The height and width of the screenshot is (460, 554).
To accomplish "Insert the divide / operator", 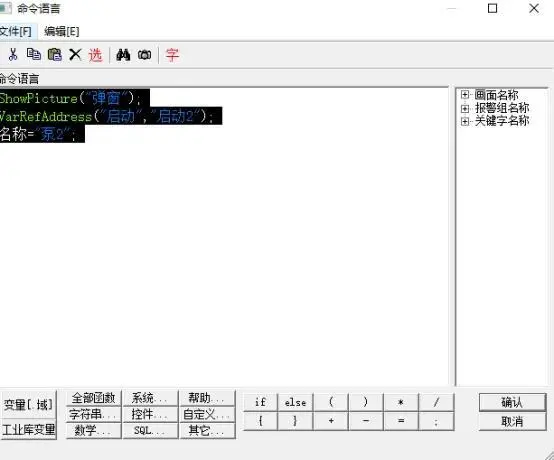I will [x=436, y=402].
